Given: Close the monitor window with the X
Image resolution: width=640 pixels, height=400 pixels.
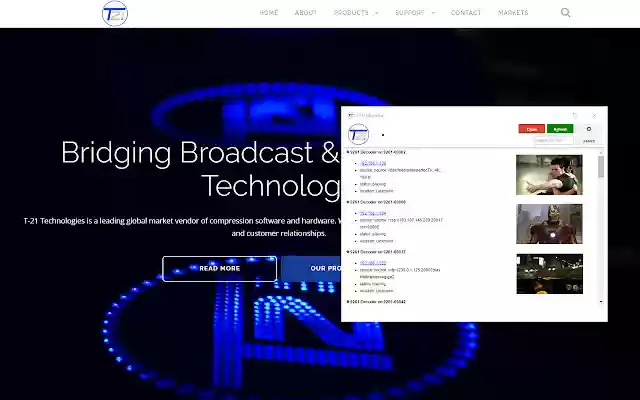Looking at the screenshot, I should [x=594, y=116].
